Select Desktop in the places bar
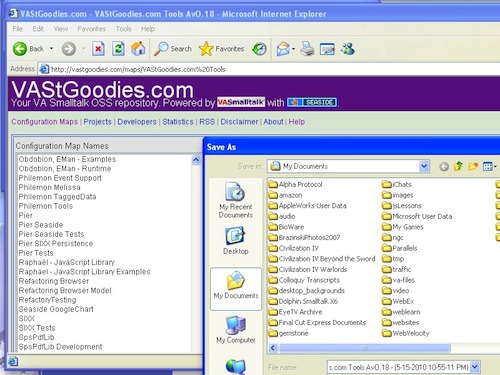 [236, 241]
